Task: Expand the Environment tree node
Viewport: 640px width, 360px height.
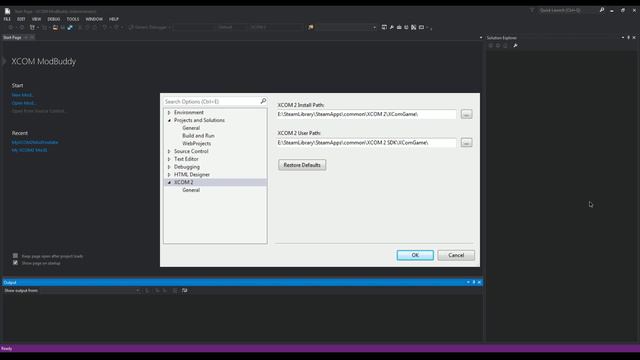Action: 169,112
